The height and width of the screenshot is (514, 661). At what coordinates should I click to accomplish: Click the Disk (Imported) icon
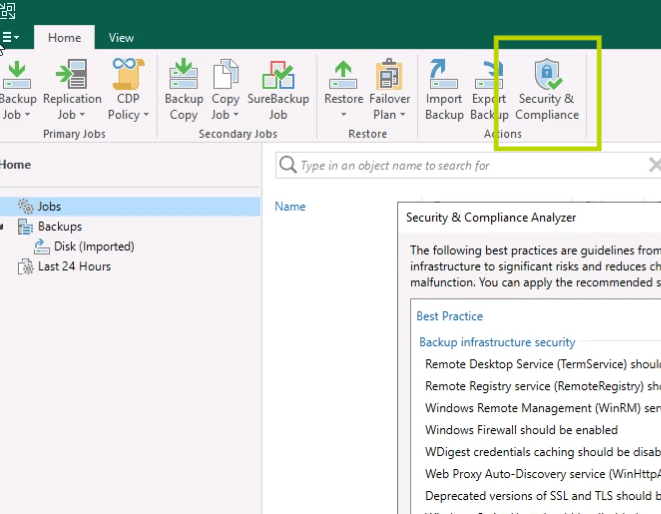click(42, 246)
